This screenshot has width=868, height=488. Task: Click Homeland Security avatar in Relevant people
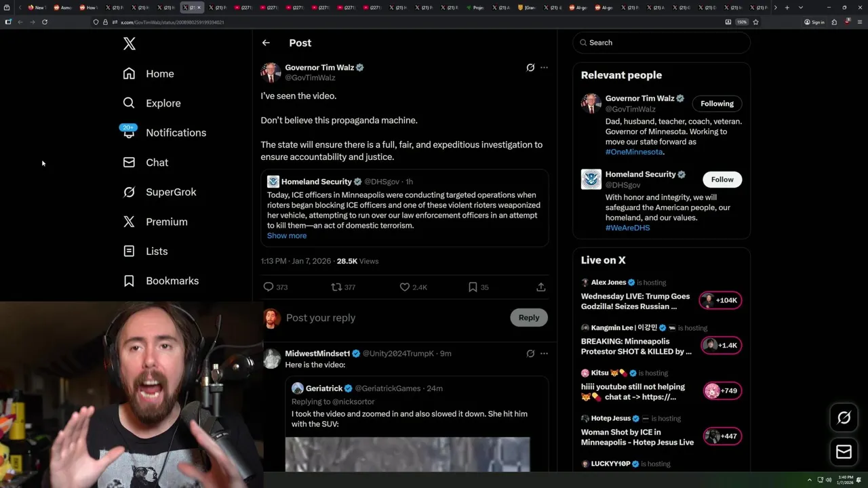[x=591, y=180]
